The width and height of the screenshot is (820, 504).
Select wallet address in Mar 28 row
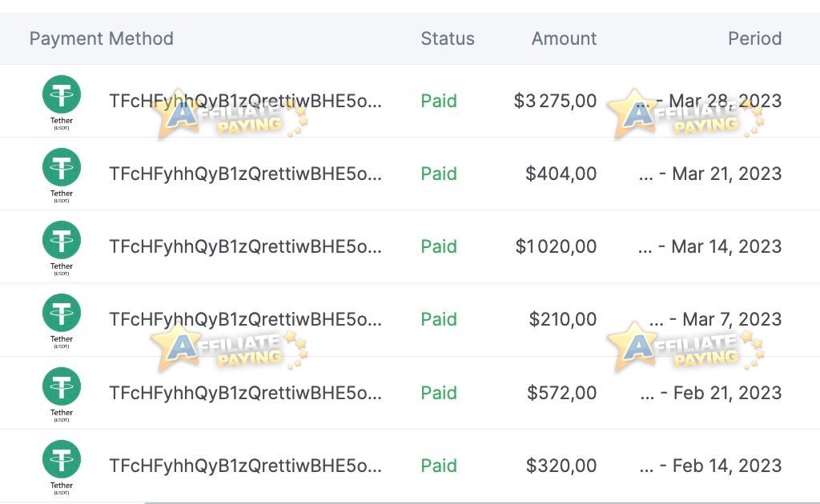tap(245, 101)
